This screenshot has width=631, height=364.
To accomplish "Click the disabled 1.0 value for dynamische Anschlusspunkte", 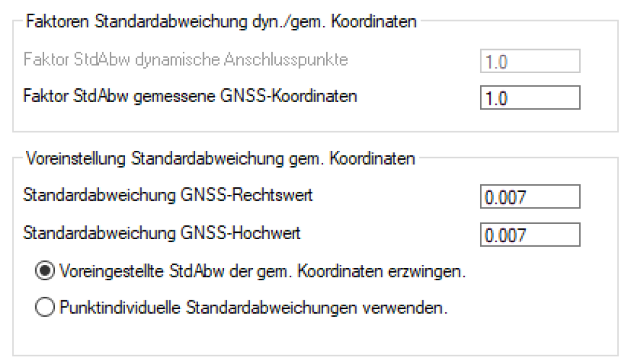I will click(x=494, y=62).
